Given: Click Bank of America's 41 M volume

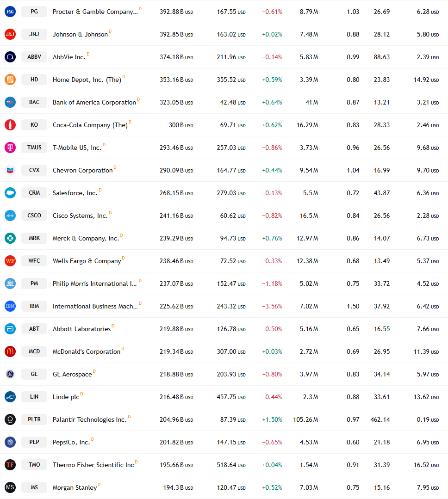Looking at the screenshot, I should point(312,102).
